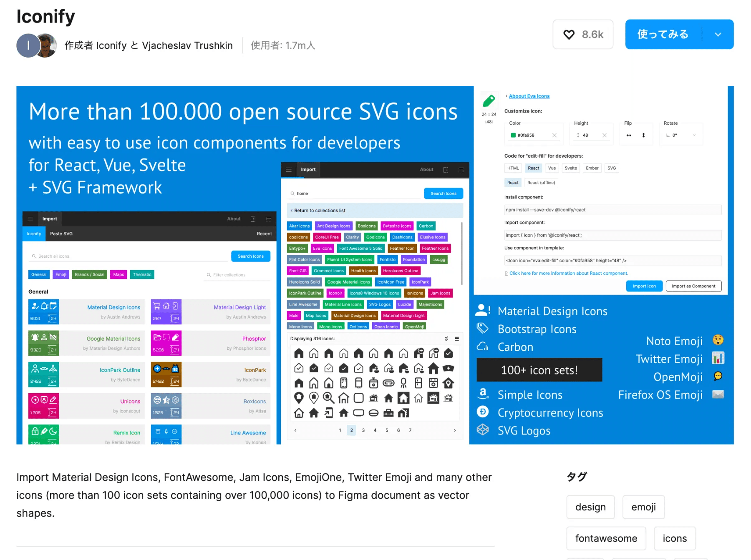The image size is (751, 560).
Task: Toggle the Brands / Social category filter
Action: pyautogui.click(x=90, y=274)
